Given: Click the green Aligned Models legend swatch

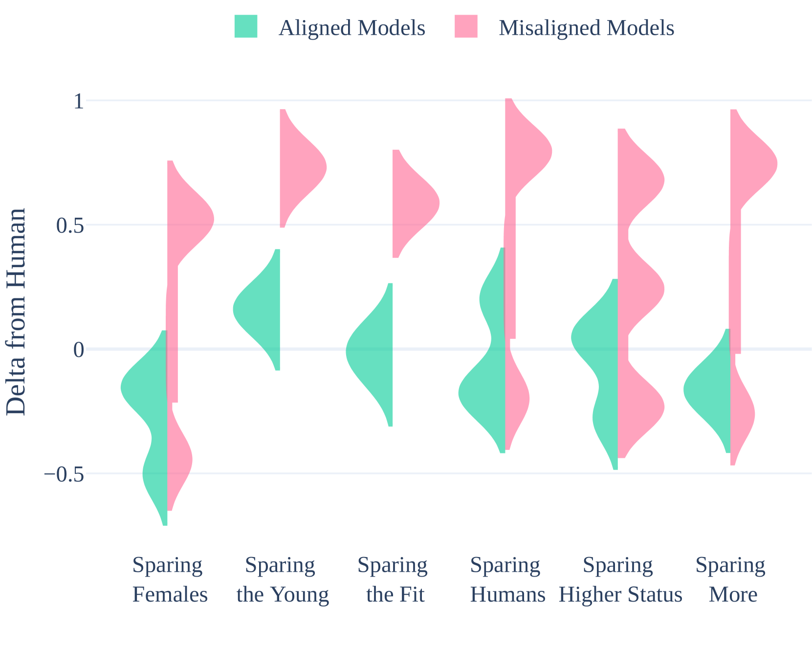Looking at the screenshot, I should [x=246, y=26].
